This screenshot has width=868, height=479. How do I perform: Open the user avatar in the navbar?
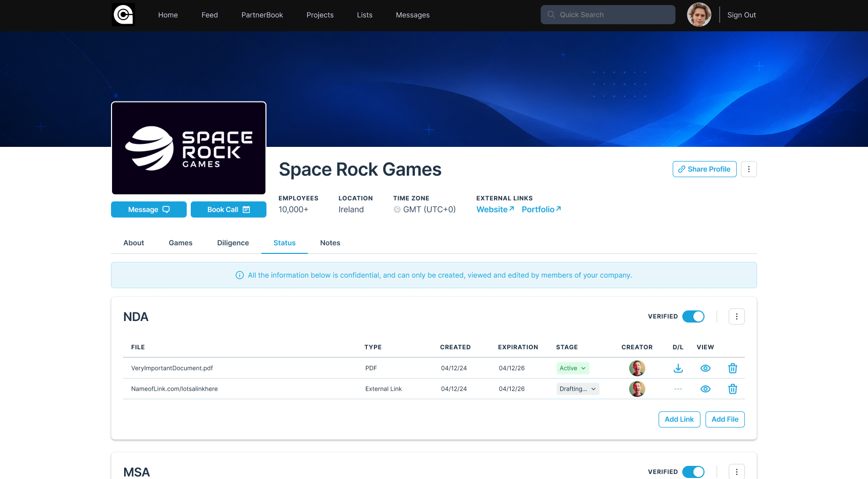pos(699,15)
